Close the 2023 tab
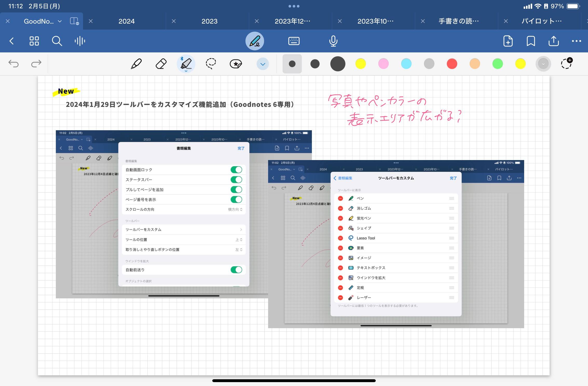This screenshot has width=588, height=386. [x=174, y=21]
